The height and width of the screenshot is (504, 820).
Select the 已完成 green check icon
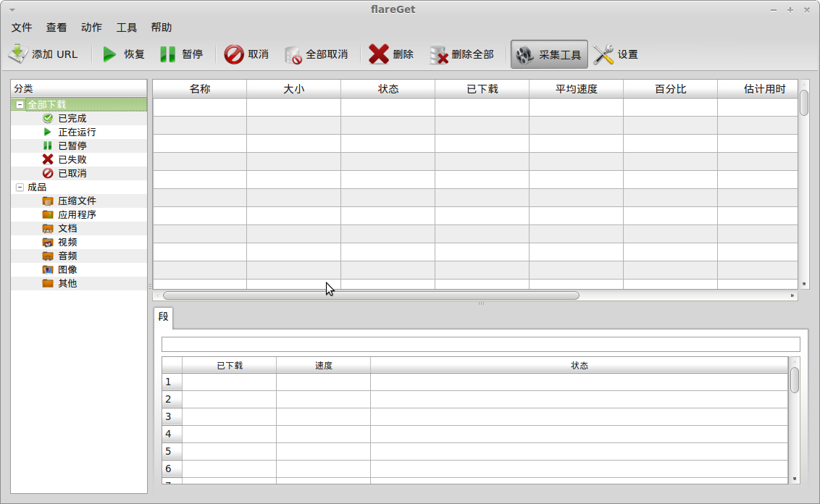tap(48, 118)
